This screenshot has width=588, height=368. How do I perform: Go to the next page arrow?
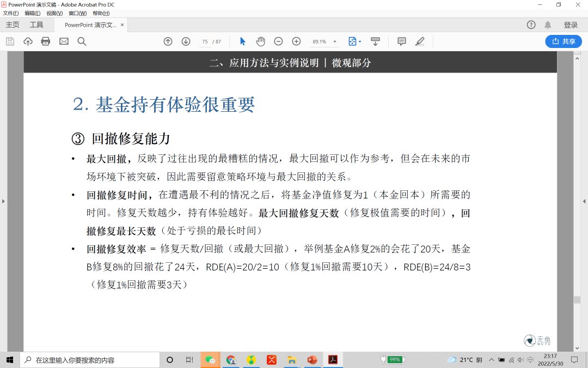tap(186, 41)
